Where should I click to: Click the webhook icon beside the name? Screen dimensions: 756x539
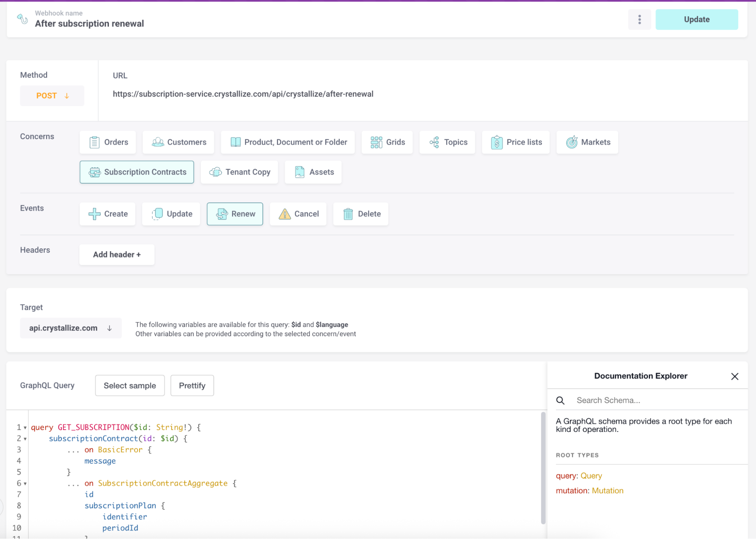click(x=22, y=19)
